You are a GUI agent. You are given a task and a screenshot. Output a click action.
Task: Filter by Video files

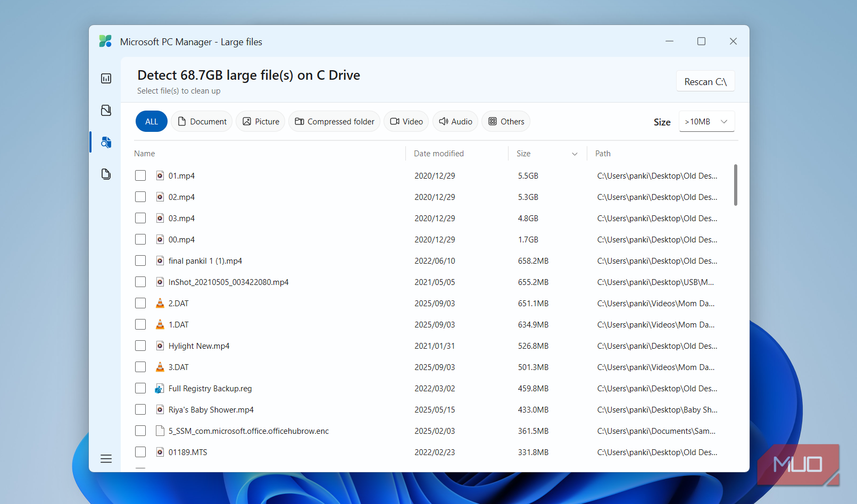[x=406, y=121]
